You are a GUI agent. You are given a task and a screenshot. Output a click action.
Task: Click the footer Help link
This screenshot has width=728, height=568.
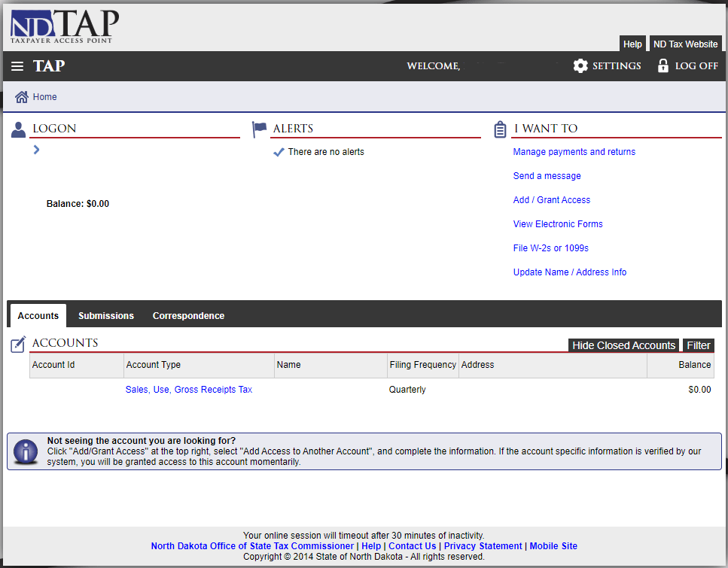coord(371,546)
